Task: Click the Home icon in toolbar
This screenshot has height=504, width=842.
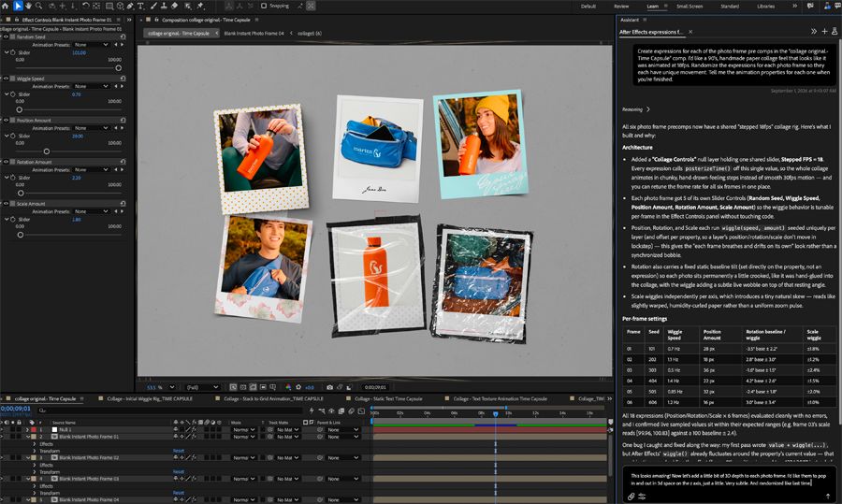Action: tap(6, 6)
